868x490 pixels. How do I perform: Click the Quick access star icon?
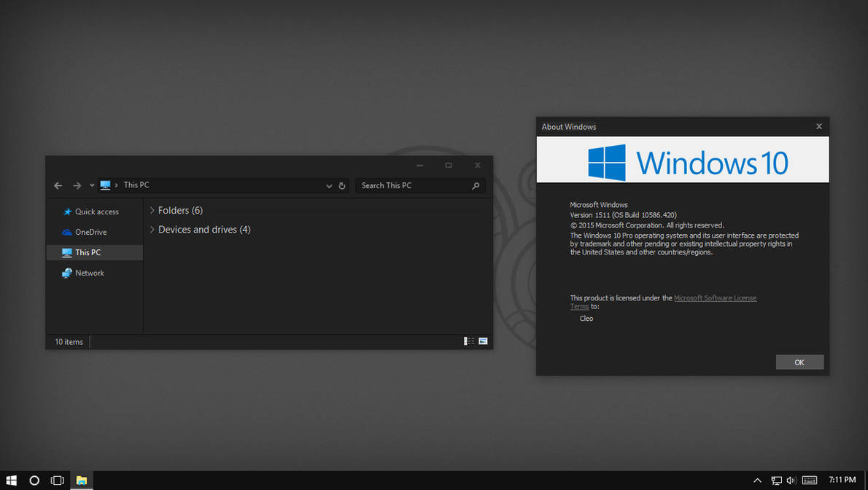point(68,211)
